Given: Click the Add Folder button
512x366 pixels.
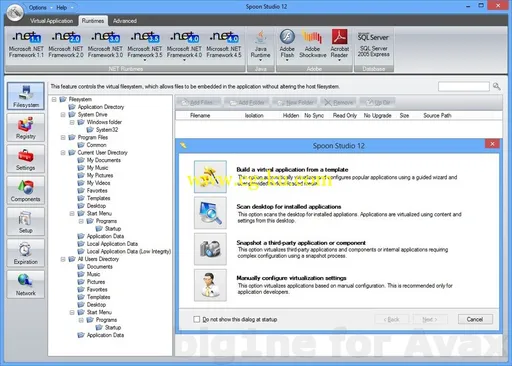Looking at the screenshot, I should [247, 102].
